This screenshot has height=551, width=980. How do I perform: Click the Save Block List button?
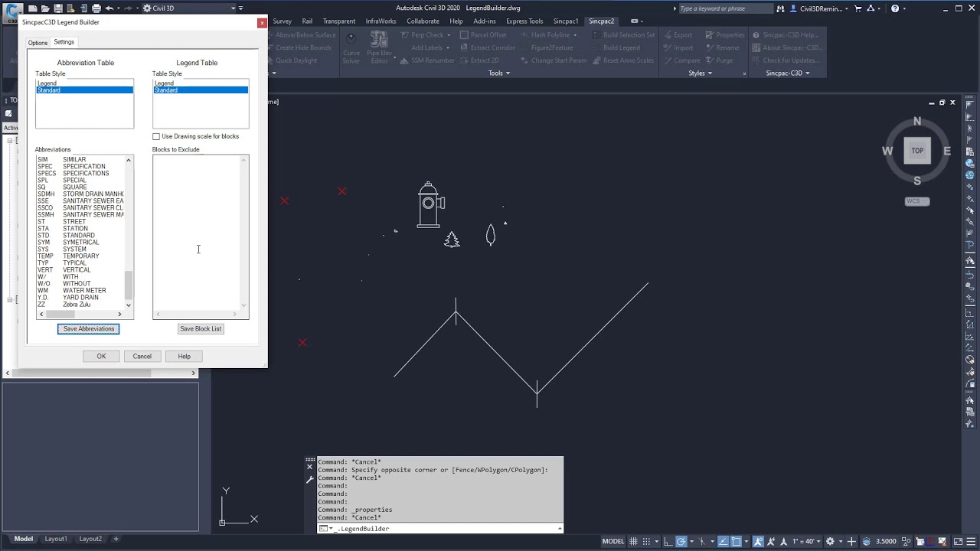(201, 328)
